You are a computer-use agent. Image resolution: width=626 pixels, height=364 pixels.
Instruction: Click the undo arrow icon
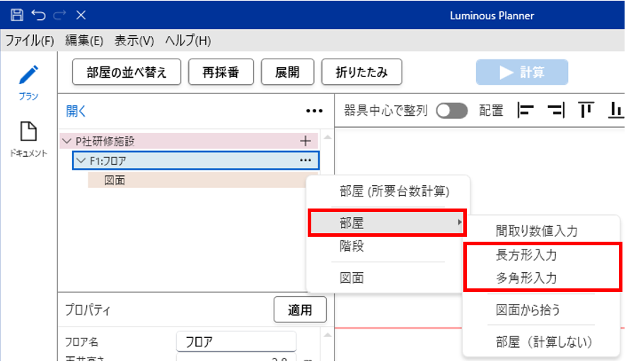point(38,15)
